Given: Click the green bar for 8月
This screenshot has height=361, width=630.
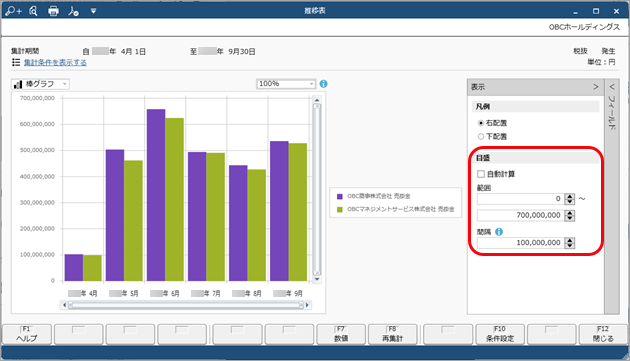Looking at the screenshot, I should (x=257, y=225).
